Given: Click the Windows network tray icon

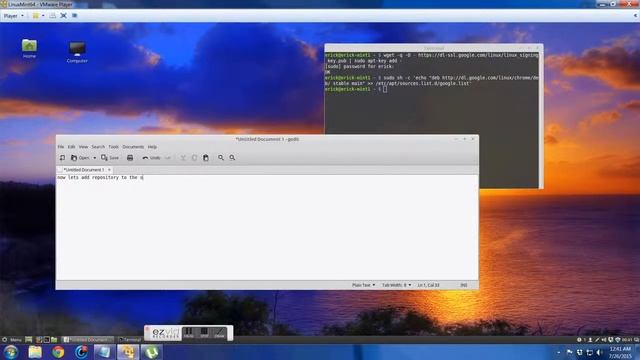Looking at the screenshot, I should coord(589,352).
